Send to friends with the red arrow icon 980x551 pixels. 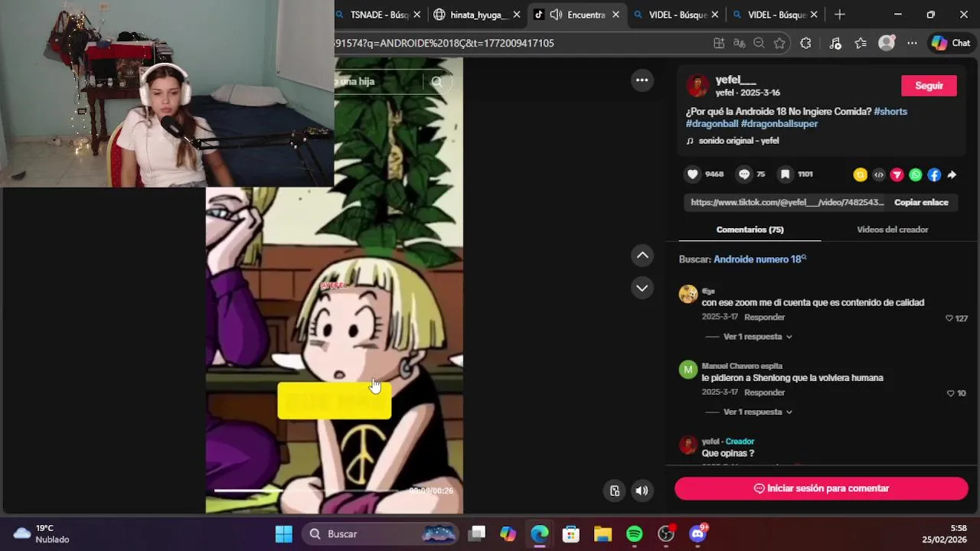point(897,174)
